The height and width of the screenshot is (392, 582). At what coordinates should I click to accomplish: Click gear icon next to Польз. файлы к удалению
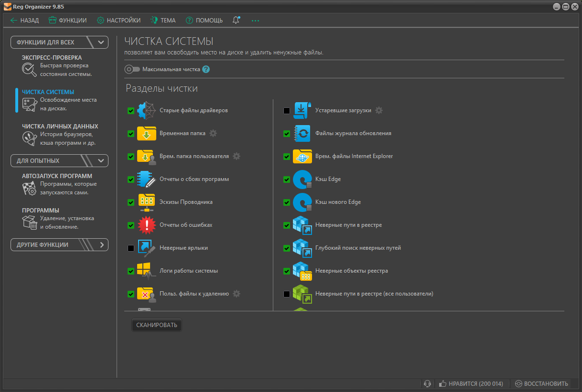pyautogui.click(x=237, y=294)
